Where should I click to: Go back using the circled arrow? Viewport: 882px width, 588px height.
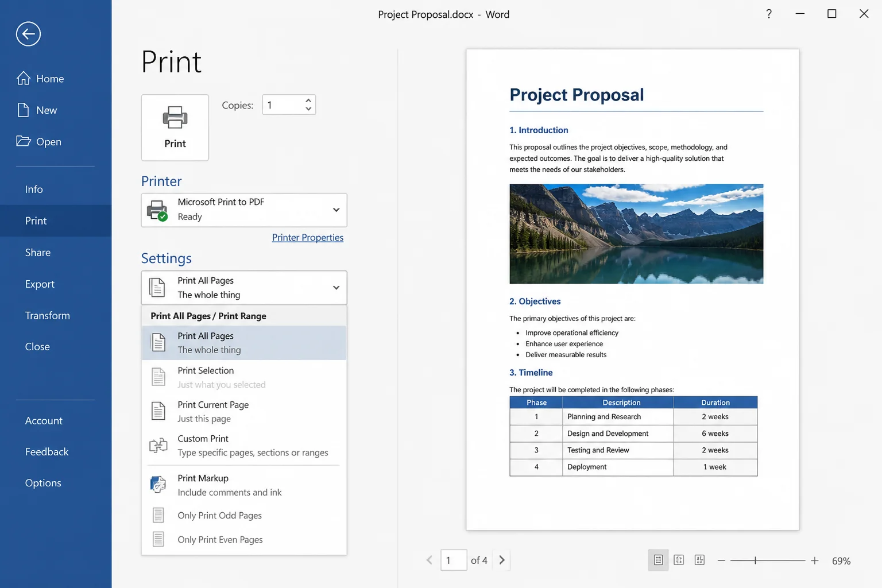pyautogui.click(x=28, y=34)
